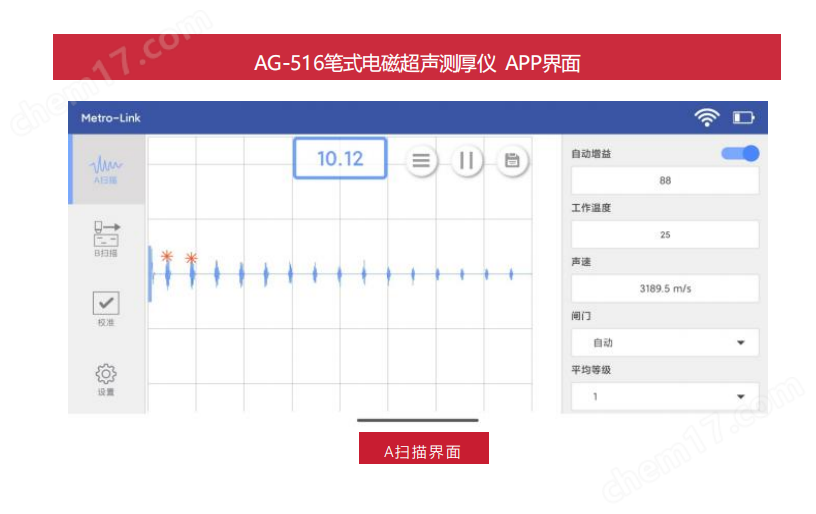The height and width of the screenshot is (514, 816).
Task: Click the AG-516 APP界面 banner title
Action: (x=417, y=63)
